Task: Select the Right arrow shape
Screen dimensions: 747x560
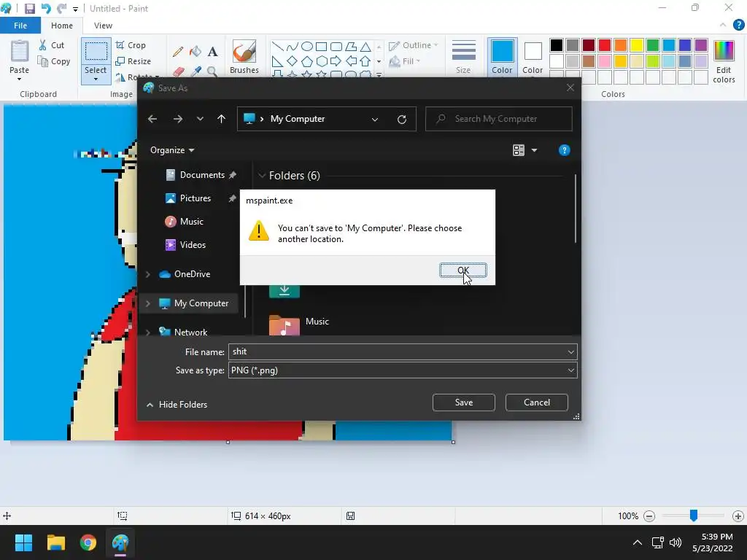Action: (336, 61)
